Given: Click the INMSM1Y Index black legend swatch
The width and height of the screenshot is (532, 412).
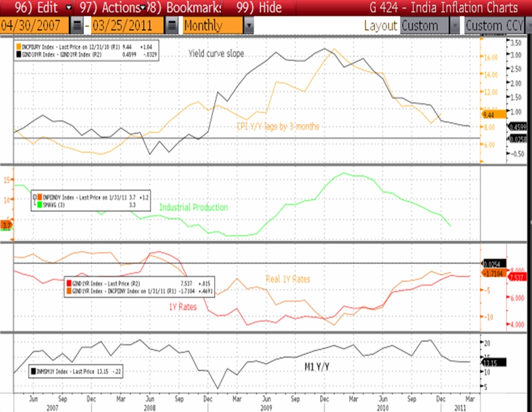Looking at the screenshot, I should [33, 372].
